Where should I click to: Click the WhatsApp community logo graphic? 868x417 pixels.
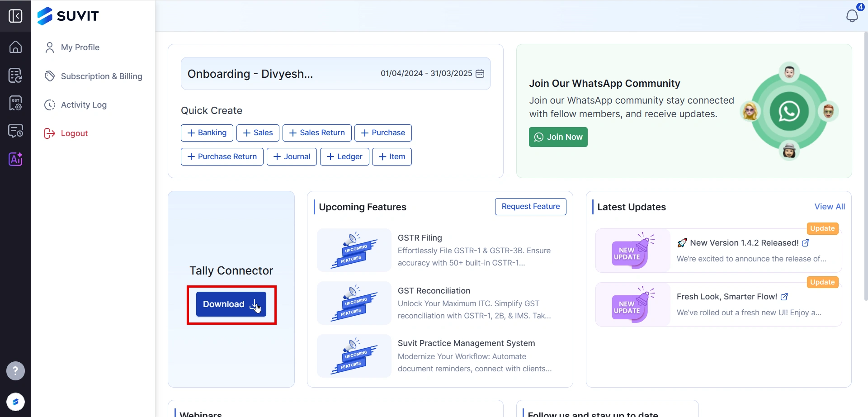[x=789, y=111]
